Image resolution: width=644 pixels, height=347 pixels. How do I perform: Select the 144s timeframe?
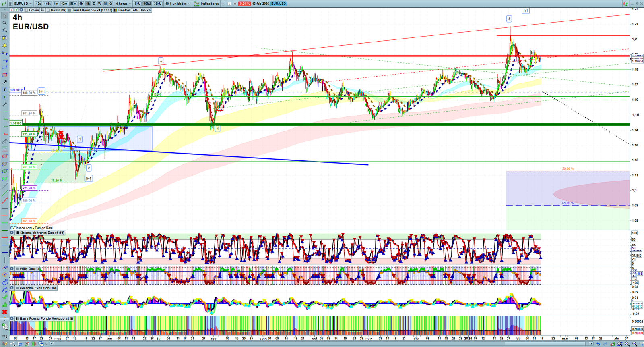[47, 4]
